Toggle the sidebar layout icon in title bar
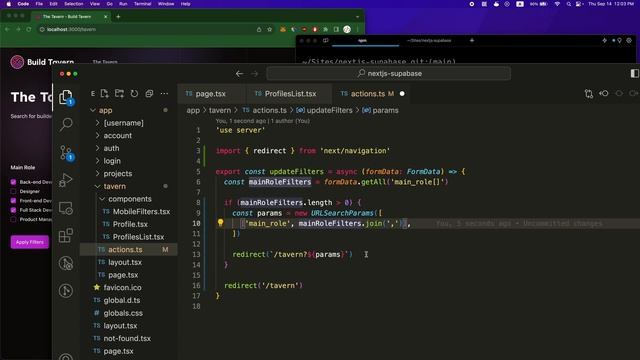 [x=635, y=73]
